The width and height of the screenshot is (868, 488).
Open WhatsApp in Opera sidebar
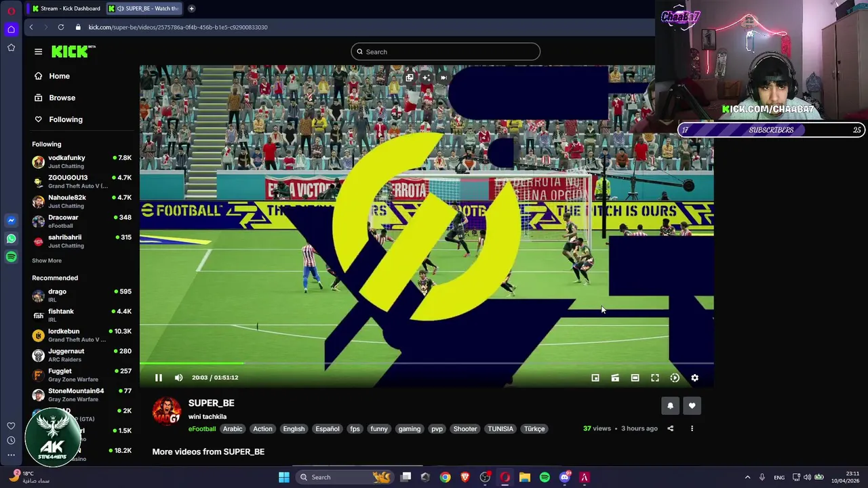point(11,239)
